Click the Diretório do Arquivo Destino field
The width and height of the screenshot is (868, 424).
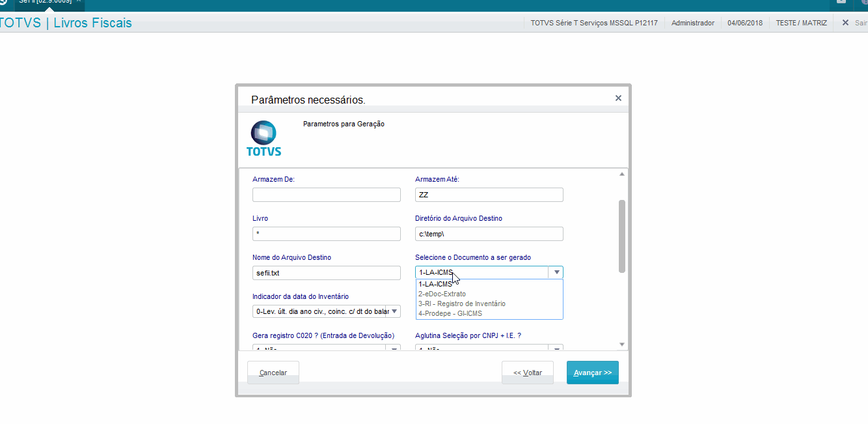coord(489,234)
